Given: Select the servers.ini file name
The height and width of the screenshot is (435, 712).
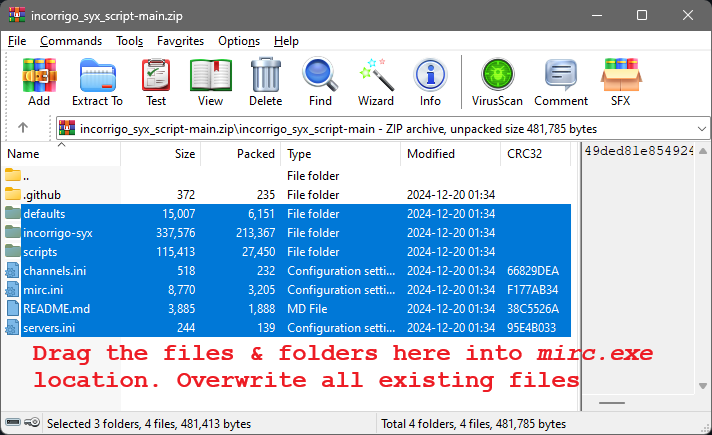Looking at the screenshot, I should point(49,328).
